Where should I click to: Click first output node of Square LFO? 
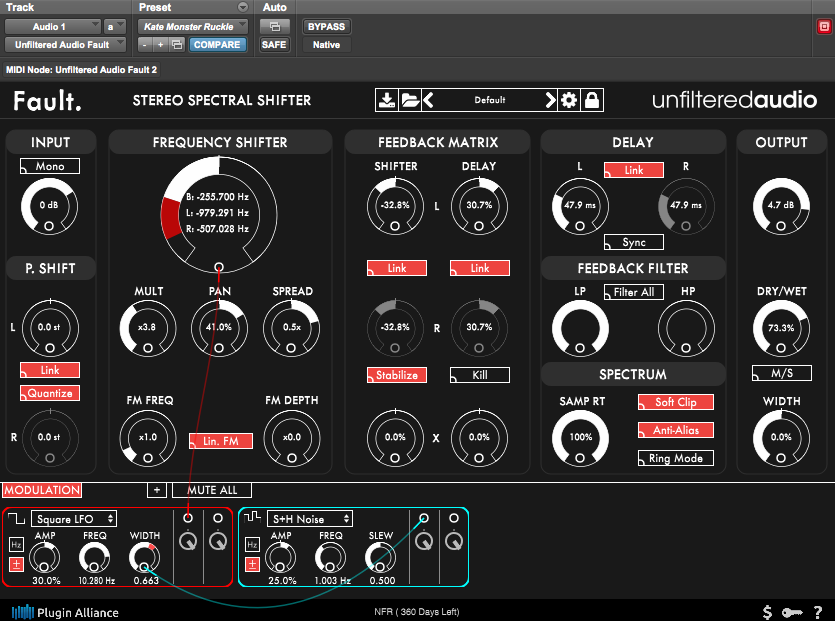188,518
